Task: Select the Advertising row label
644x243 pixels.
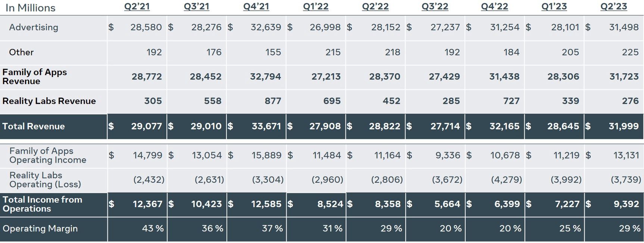Action: [34, 27]
